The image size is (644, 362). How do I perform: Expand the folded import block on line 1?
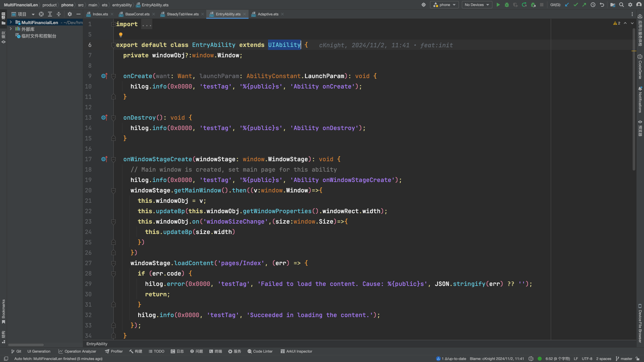[113, 24]
